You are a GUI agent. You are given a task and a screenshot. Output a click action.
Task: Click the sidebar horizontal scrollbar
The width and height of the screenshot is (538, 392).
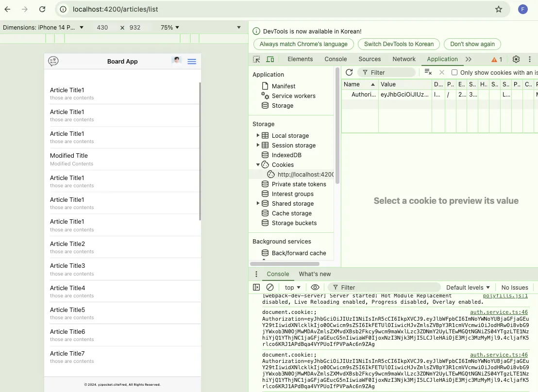(285, 264)
